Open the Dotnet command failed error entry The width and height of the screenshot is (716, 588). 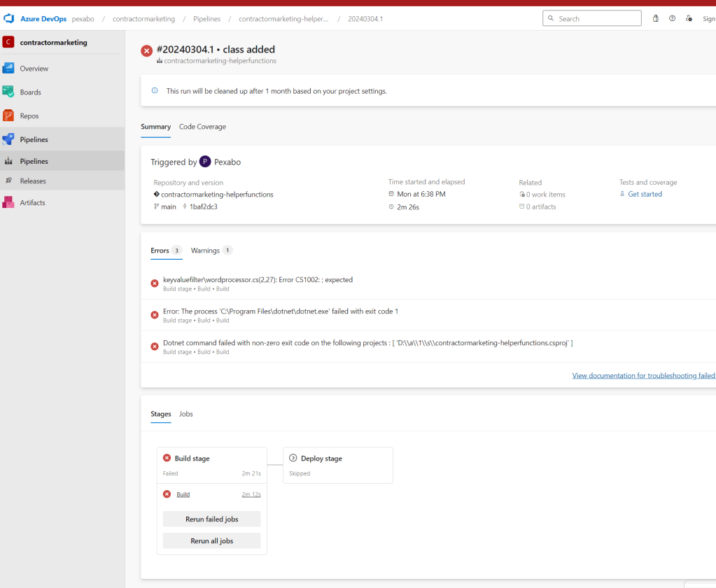(428, 347)
